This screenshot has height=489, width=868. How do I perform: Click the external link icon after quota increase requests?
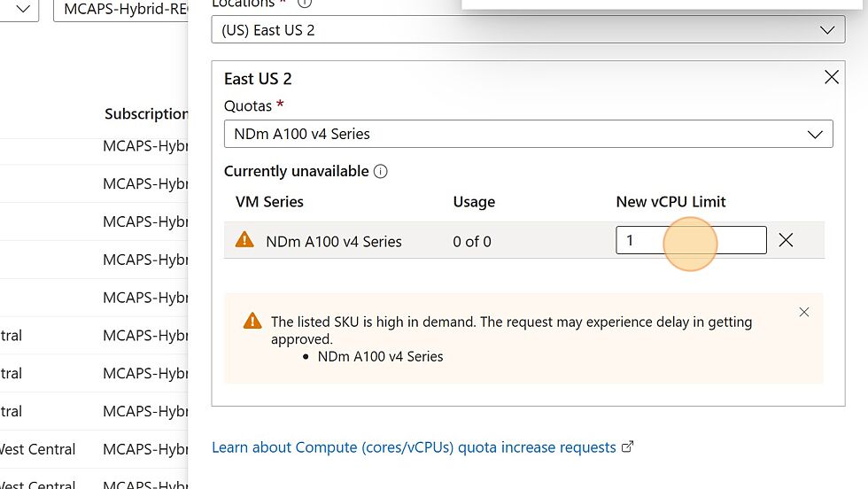627,446
